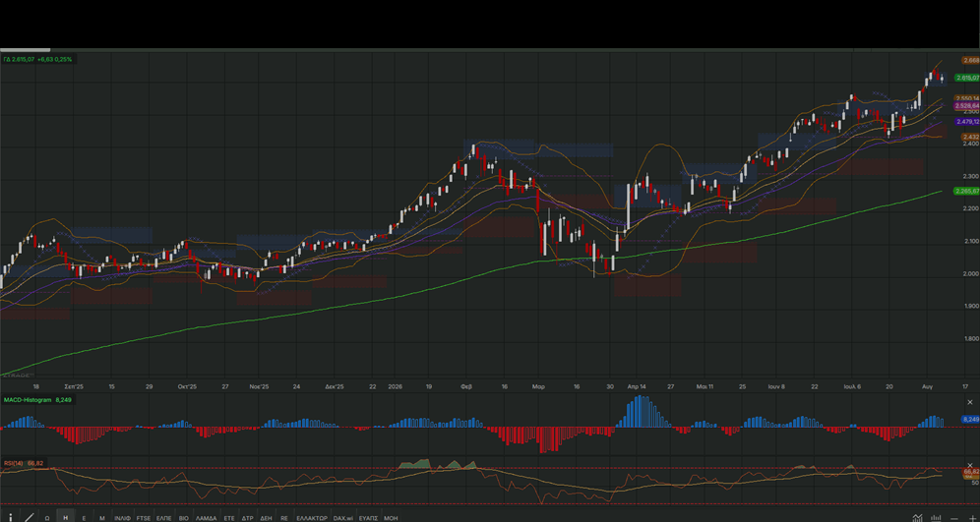
Task: Click the Σεπ'25 date axis label
Action: (x=75, y=386)
